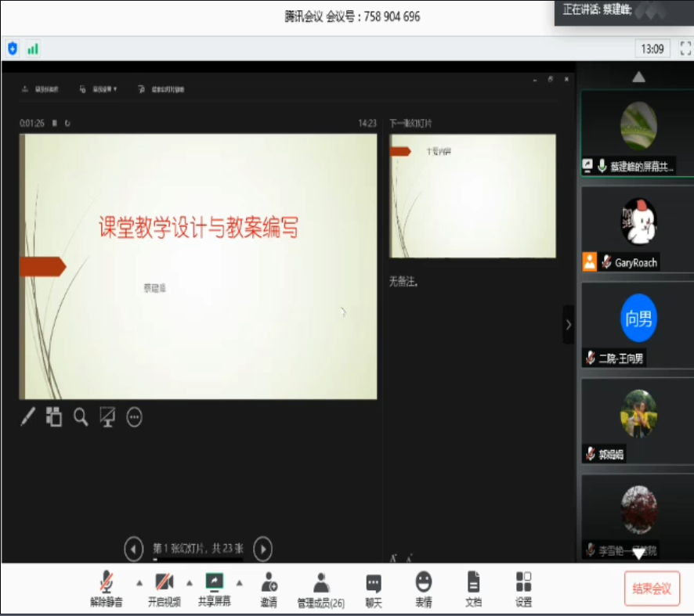Open the 聊天 chat panel
Viewport: 694px width, 616px height.
point(374,589)
